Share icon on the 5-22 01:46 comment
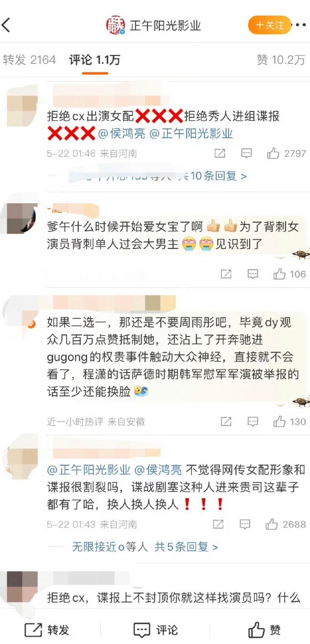 (x=220, y=153)
